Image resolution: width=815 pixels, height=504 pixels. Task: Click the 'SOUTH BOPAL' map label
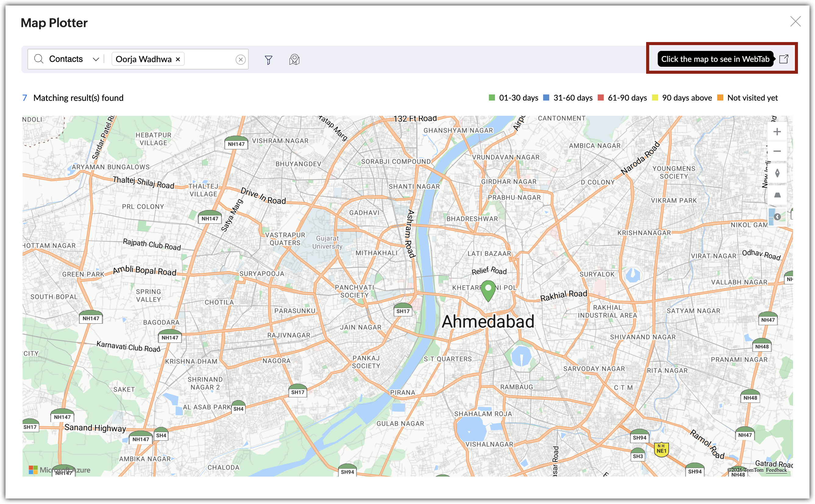[x=54, y=297]
